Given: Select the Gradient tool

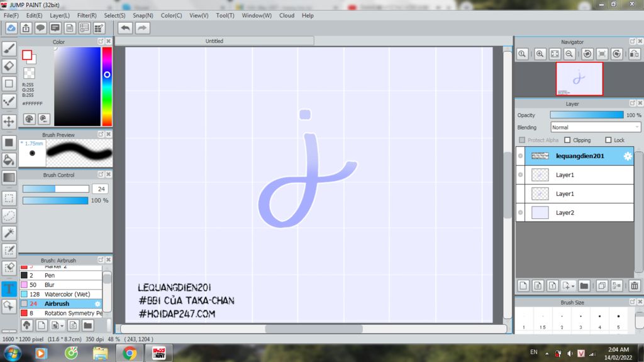Looking at the screenshot, I should (x=9, y=178).
